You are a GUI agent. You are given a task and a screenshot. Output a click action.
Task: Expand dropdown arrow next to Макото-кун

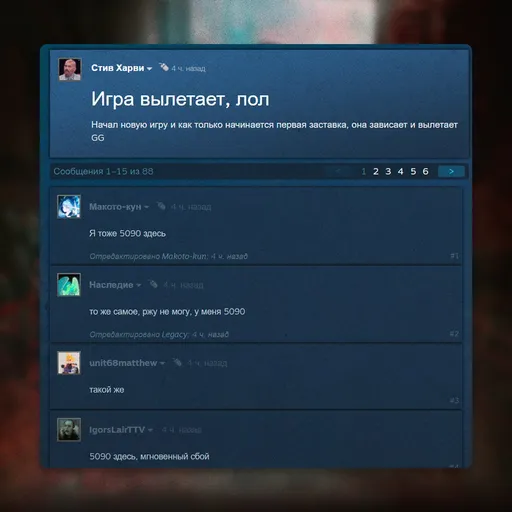pyautogui.click(x=146, y=207)
